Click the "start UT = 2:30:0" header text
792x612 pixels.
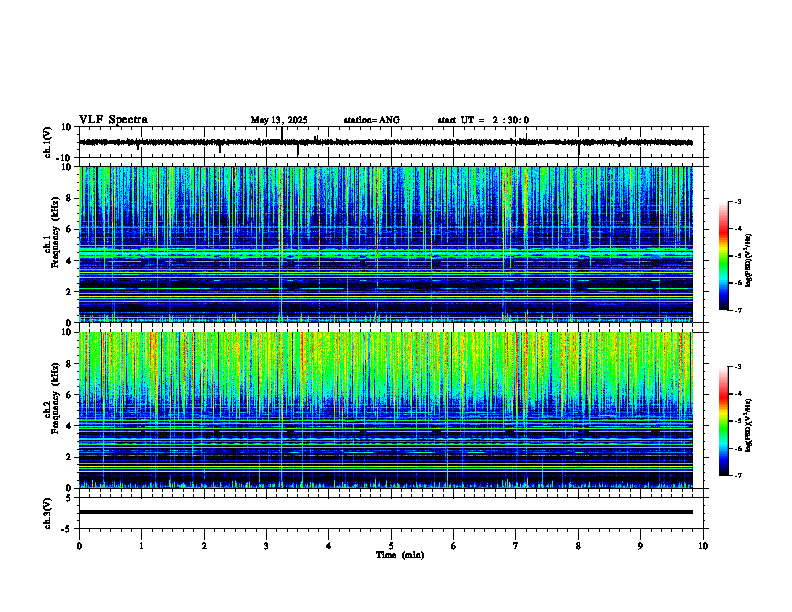[483, 120]
